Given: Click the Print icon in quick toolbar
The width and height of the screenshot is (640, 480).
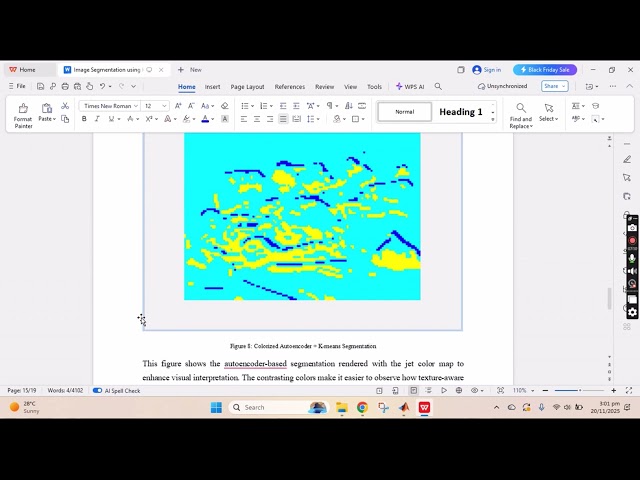Looking at the screenshot, I should click(x=65, y=86).
